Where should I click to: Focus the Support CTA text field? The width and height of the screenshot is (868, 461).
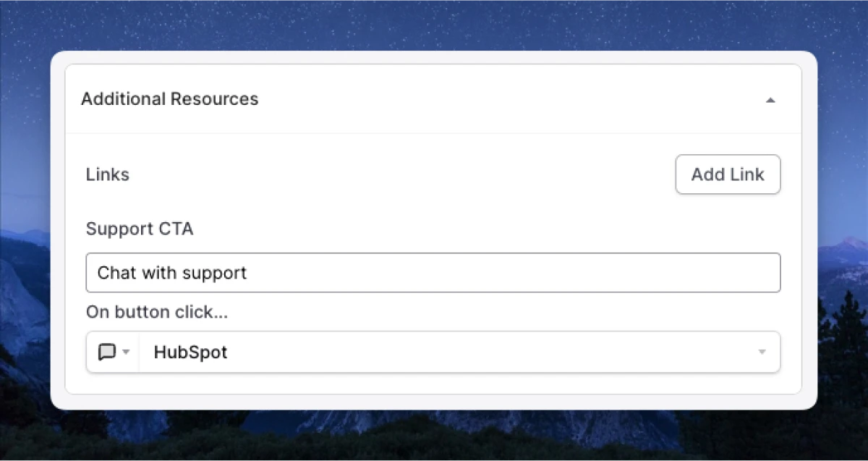433,273
